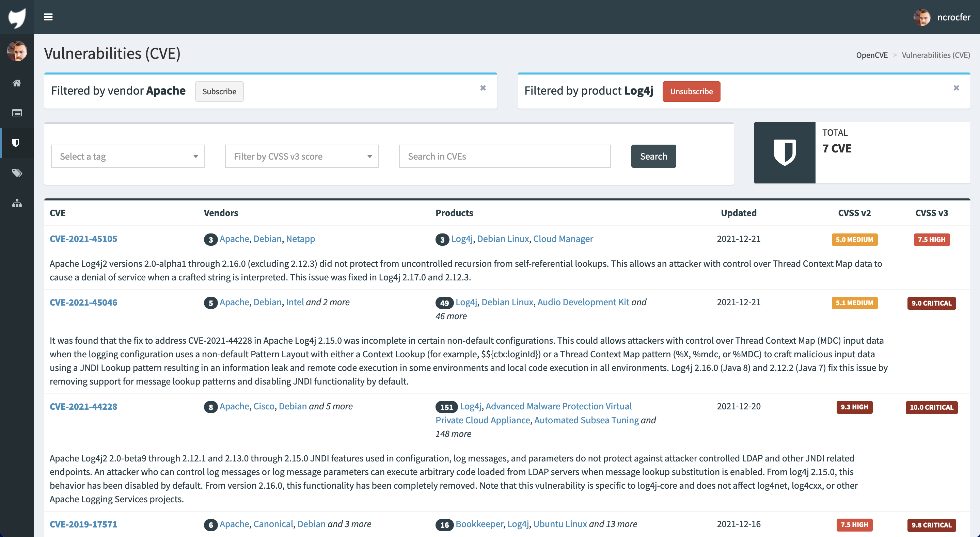
Task: Open CVE-2021-44228 details
Action: point(83,406)
